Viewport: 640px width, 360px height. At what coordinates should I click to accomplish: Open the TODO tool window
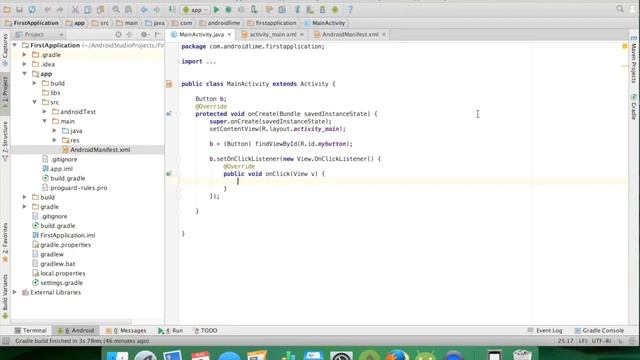[x=205, y=331]
